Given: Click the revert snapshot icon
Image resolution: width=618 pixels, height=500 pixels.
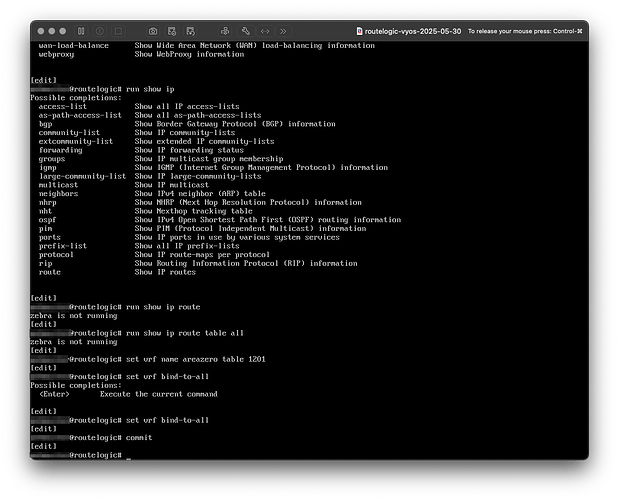Looking at the screenshot, I should (191, 31).
